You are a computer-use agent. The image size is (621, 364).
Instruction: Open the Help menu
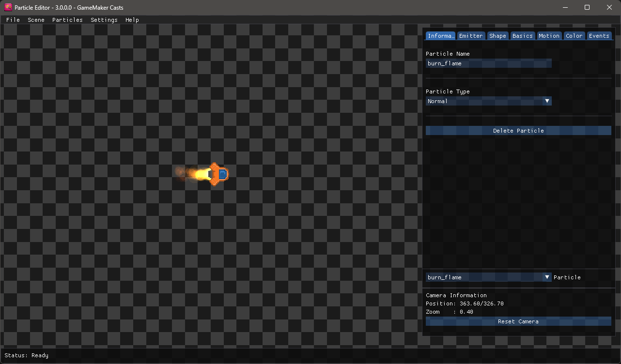point(132,20)
